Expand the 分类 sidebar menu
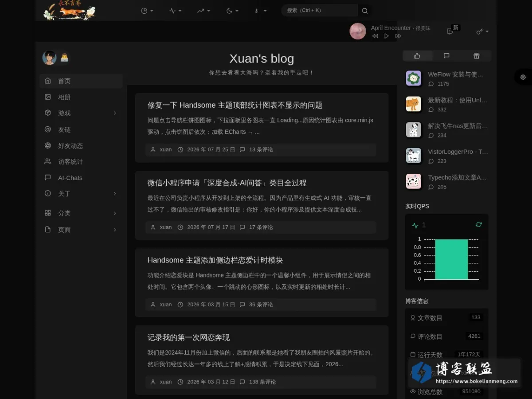532x399 pixels. 81,213
